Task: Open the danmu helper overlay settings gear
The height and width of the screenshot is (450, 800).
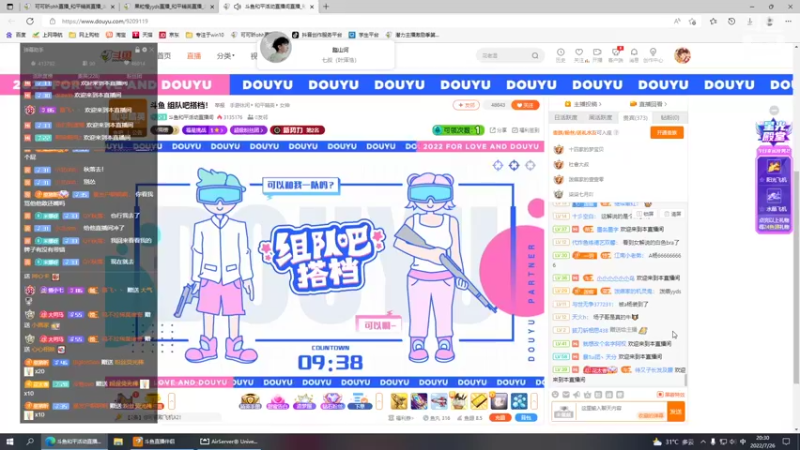Action: click(x=144, y=50)
